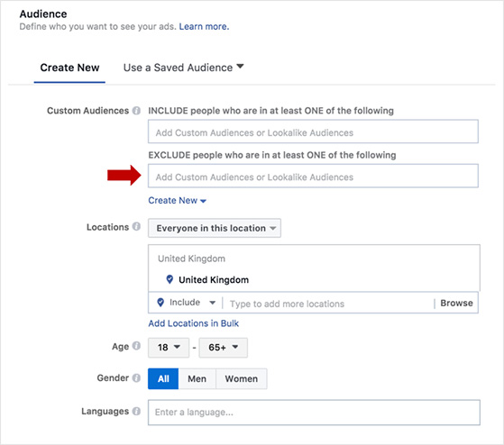Click the pin icon beside United Kingdom
504x445 pixels.
(x=170, y=279)
